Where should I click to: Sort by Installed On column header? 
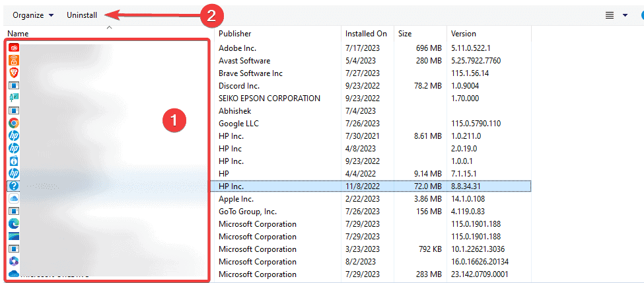pyautogui.click(x=366, y=34)
